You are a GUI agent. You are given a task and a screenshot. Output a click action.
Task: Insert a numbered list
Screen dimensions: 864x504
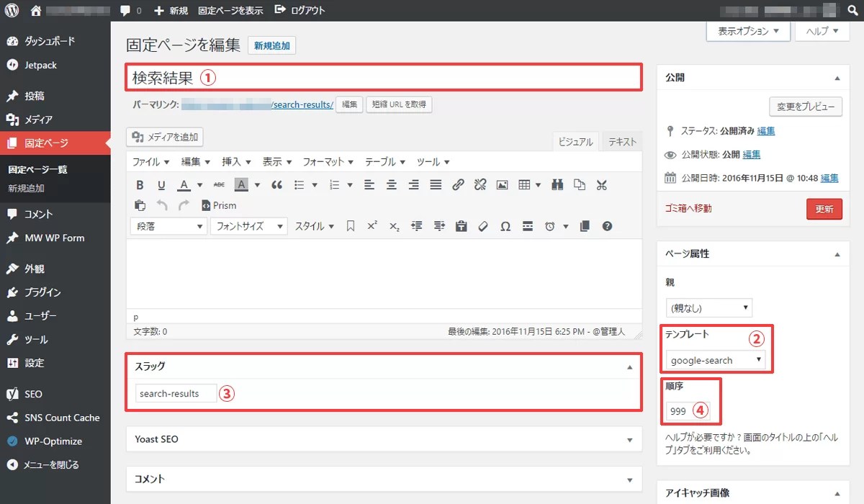pos(334,185)
